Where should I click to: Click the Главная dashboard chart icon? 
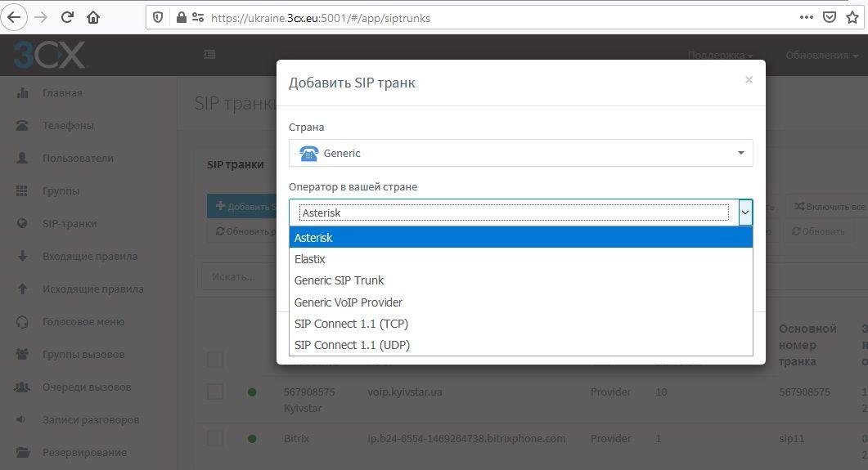point(22,93)
